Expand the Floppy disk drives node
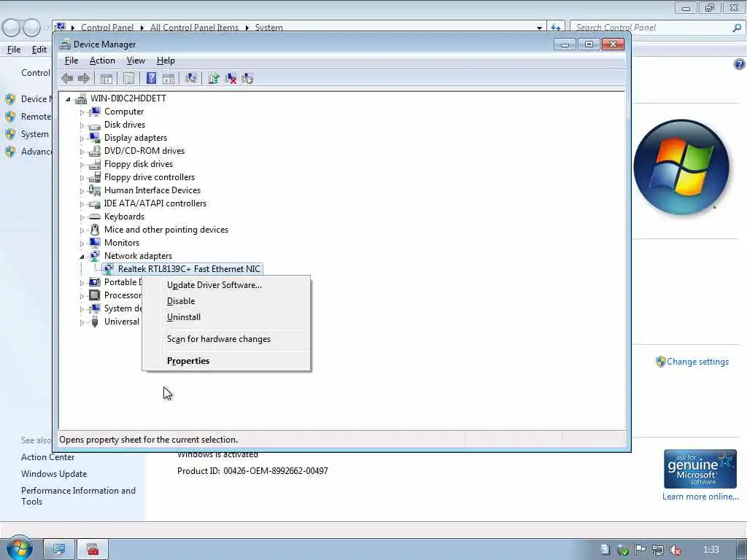This screenshot has height=560, width=747. [x=82, y=165]
